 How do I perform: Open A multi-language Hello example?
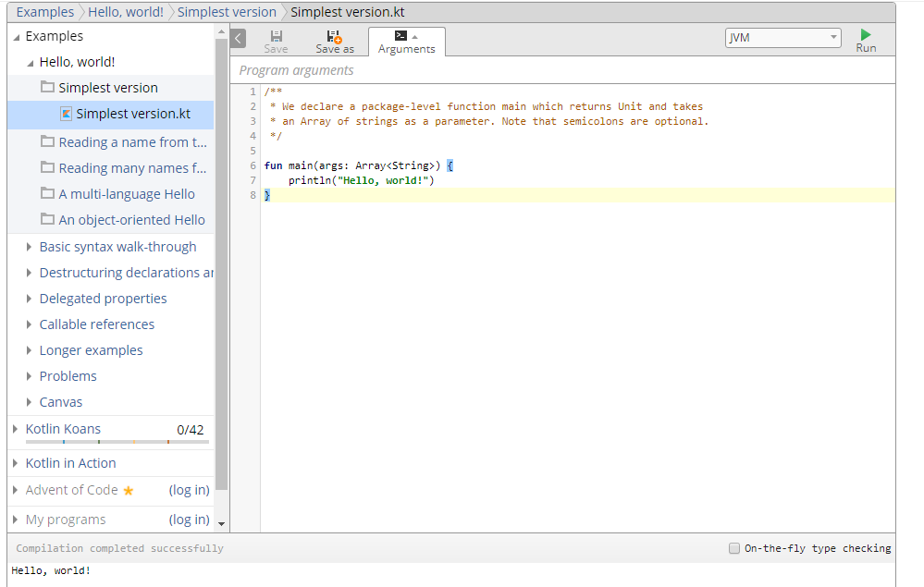point(127,194)
